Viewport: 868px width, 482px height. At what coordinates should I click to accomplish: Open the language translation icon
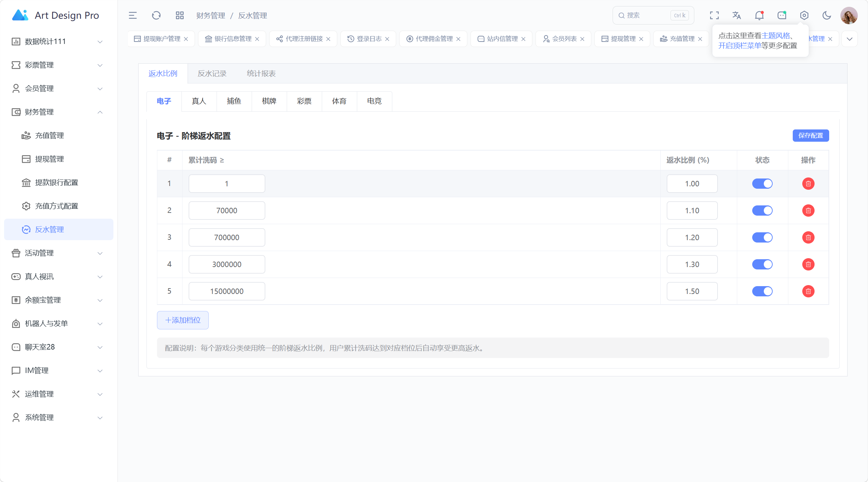coord(737,15)
